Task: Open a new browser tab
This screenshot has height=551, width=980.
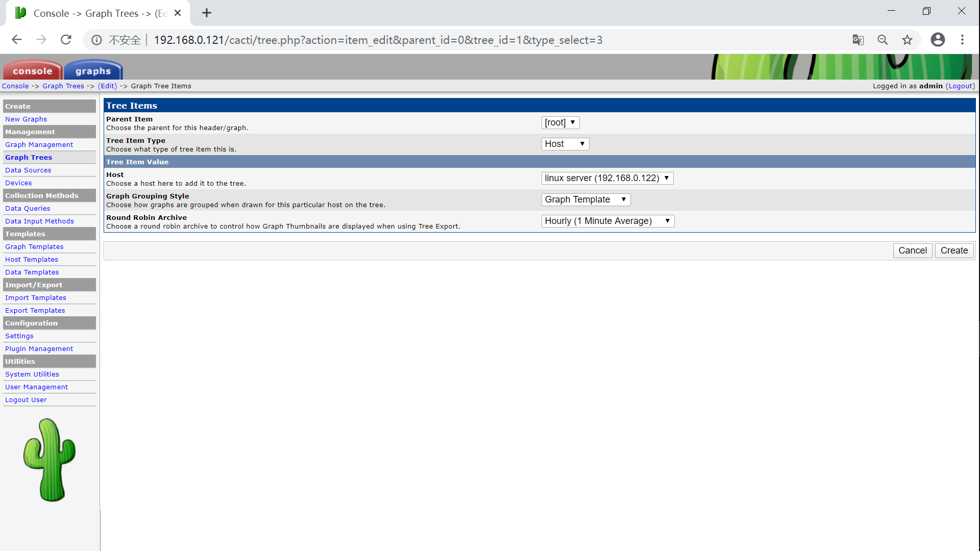Action: [207, 13]
